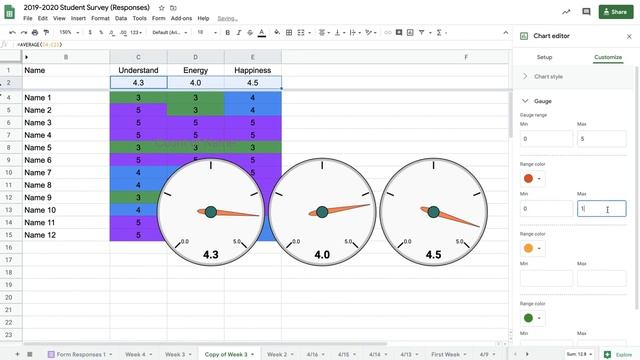Click the Insert link icon

click(x=387, y=32)
